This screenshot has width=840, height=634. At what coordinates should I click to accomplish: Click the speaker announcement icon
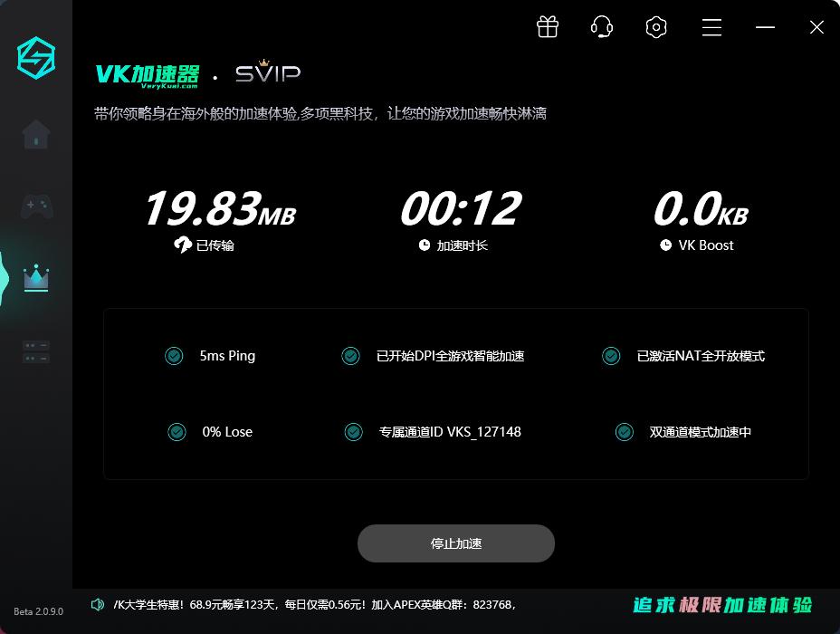pos(98,604)
